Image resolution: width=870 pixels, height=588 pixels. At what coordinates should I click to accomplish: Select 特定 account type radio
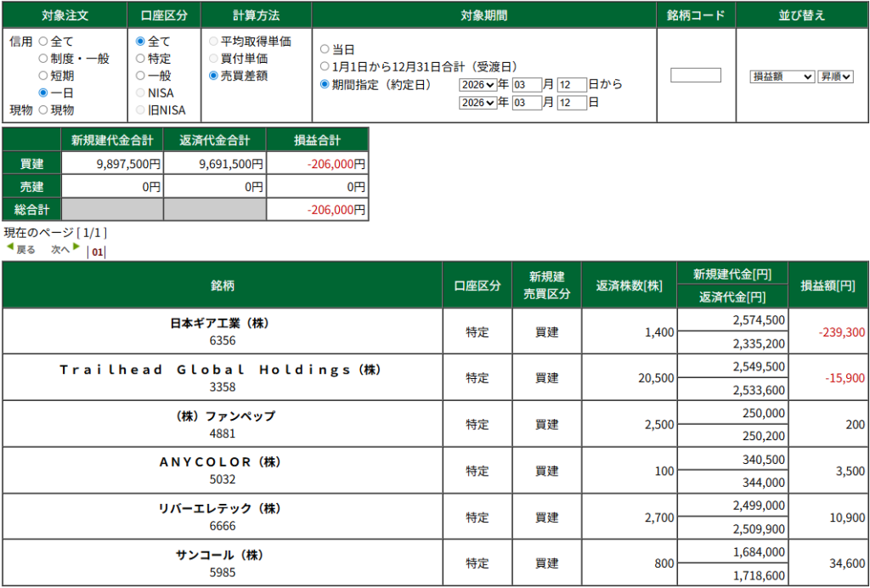click(140, 59)
